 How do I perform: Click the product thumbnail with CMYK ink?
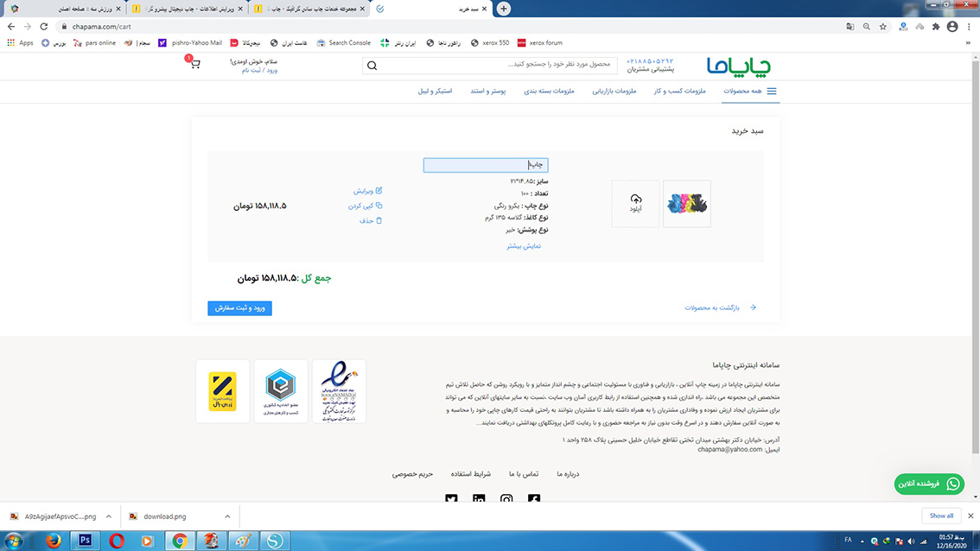point(686,204)
